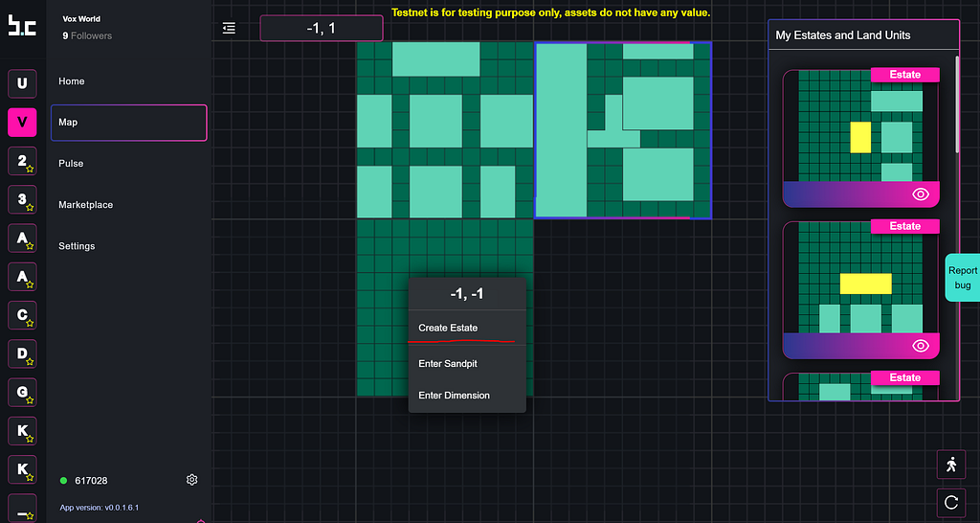980x523 pixels.
Task: Click the b.c logo icon
Action: 22,25
